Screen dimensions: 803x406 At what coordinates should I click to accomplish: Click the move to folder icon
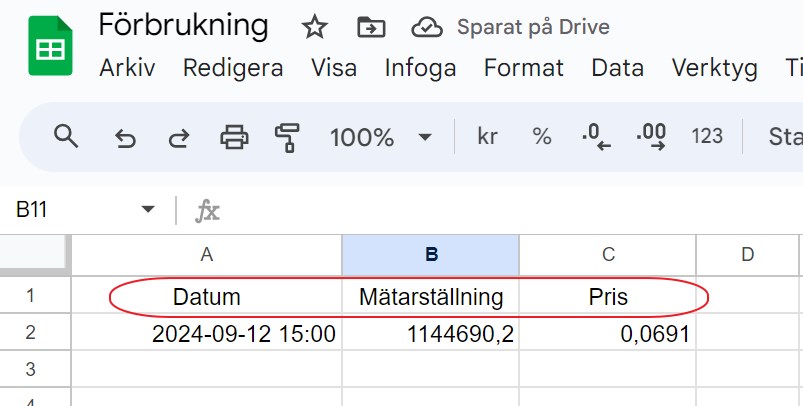coord(371,27)
